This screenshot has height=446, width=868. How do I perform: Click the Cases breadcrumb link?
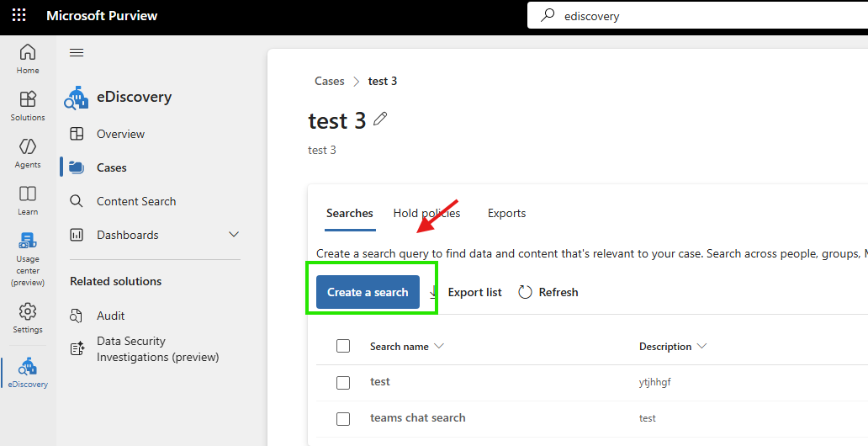(330, 81)
